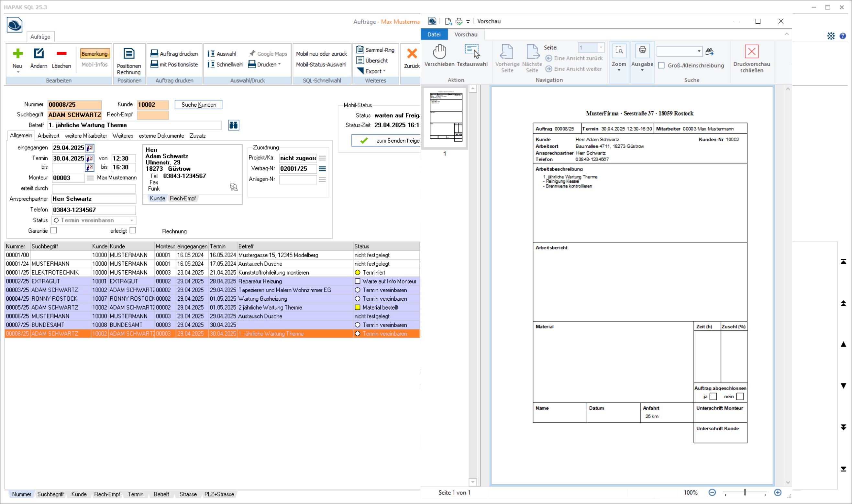This screenshot has width=852, height=504.
Task: Click the Ändern edit icon
Action: pyautogui.click(x=39, y=54)
